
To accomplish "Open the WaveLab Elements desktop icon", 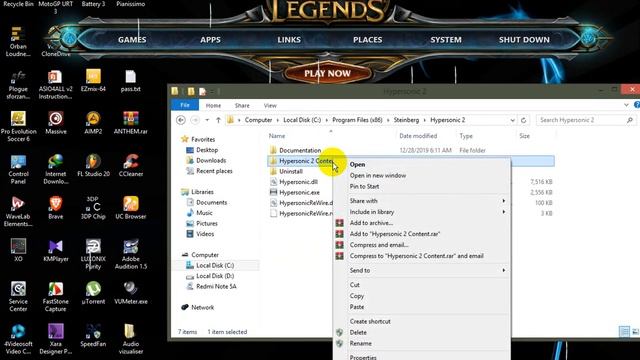I will pyautogui.click(x=18, y=212).
